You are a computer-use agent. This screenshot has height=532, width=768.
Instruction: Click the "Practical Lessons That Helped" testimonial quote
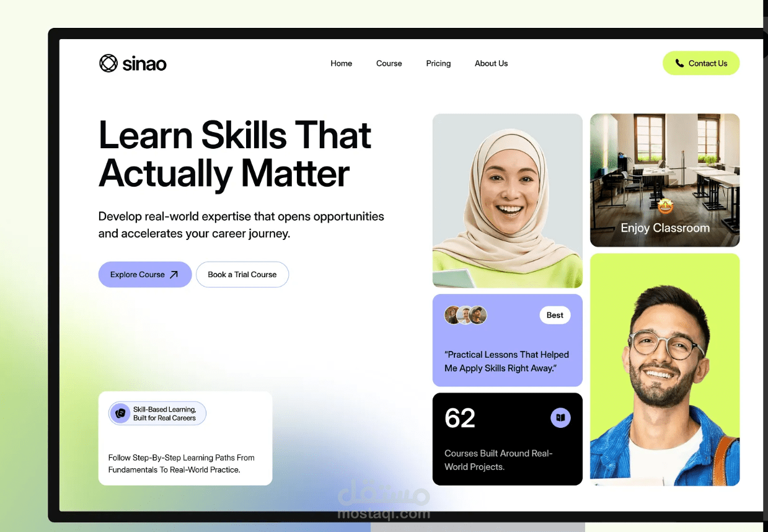(x=506, y=361)
